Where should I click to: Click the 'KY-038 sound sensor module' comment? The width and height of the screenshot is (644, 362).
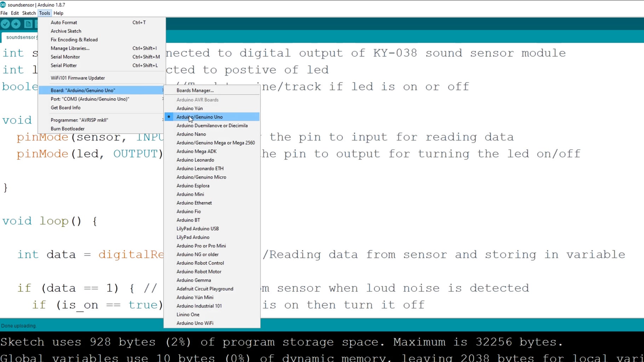470,53
